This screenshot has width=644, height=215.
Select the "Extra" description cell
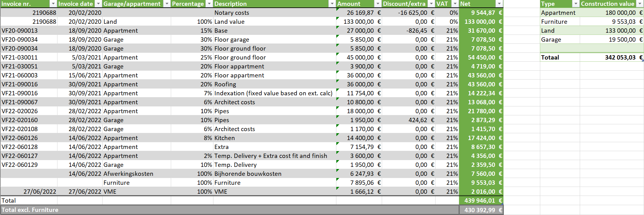(275, 147)
